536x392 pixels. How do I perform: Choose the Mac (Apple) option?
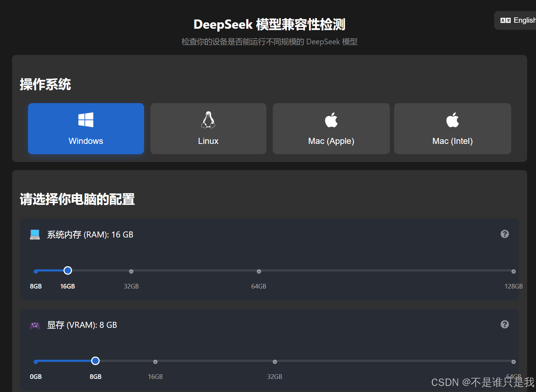(331, 129)
